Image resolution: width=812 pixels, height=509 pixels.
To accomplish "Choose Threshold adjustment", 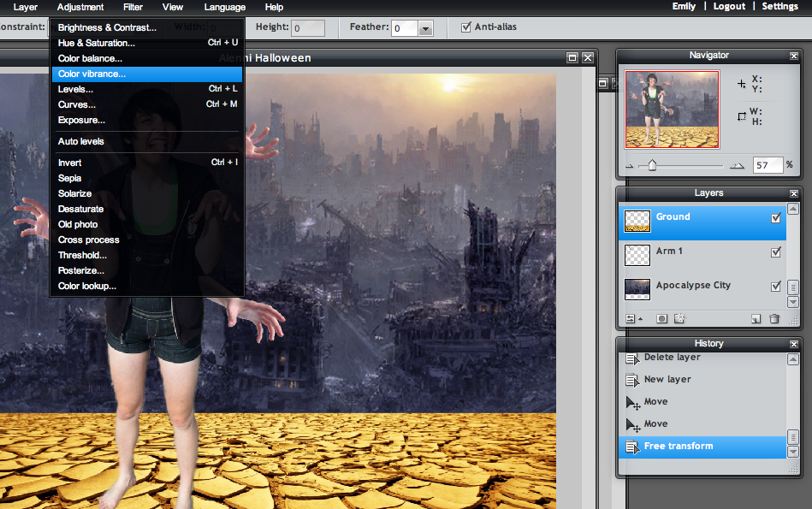I will click(x=147, y=255).
